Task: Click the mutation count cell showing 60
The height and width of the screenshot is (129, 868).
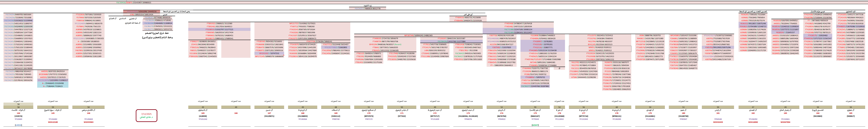Action: coord(617,107)
